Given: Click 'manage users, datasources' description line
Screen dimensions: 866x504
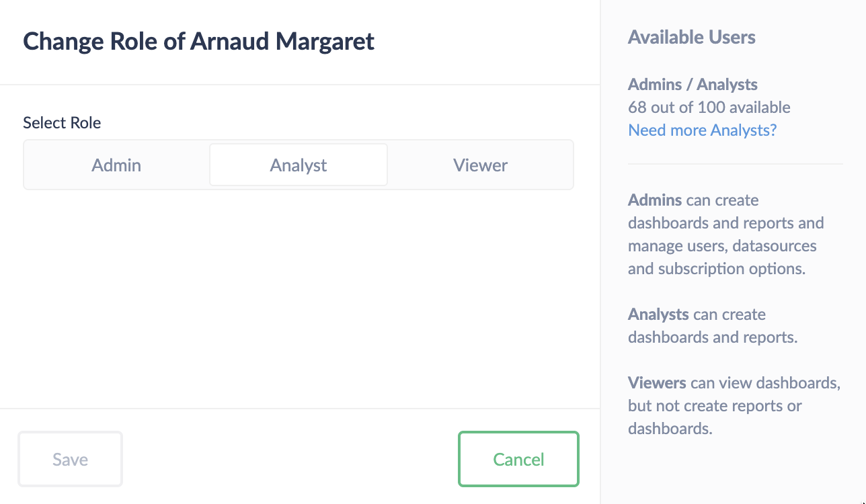Looking at the screenshot, I should coord(722,246).
